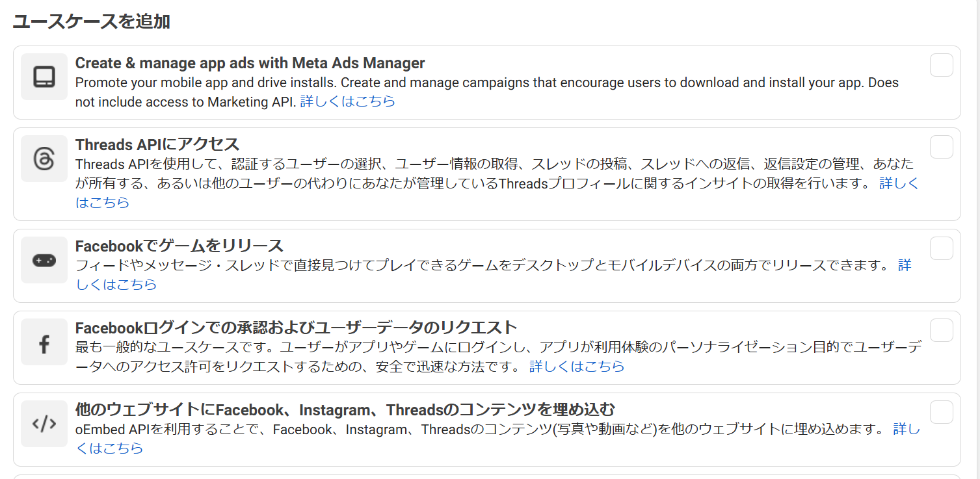Enable the Meta Ads Manager use case checkbox
This screenshot has height=479, width=980.
941,64
